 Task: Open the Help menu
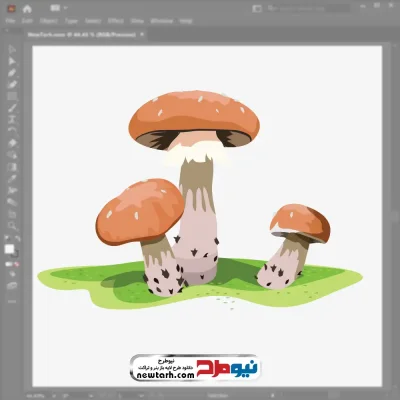[186, 21]
